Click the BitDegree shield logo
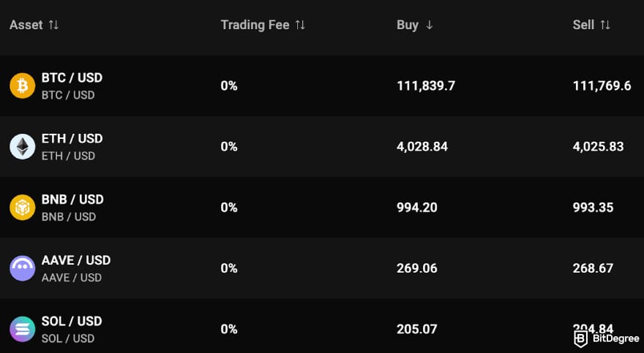This screenshot has width=644, height=353. tap(581, 338)
